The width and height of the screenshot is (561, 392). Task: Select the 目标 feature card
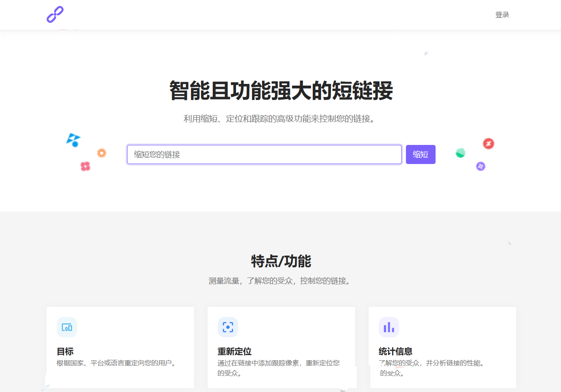120,348
